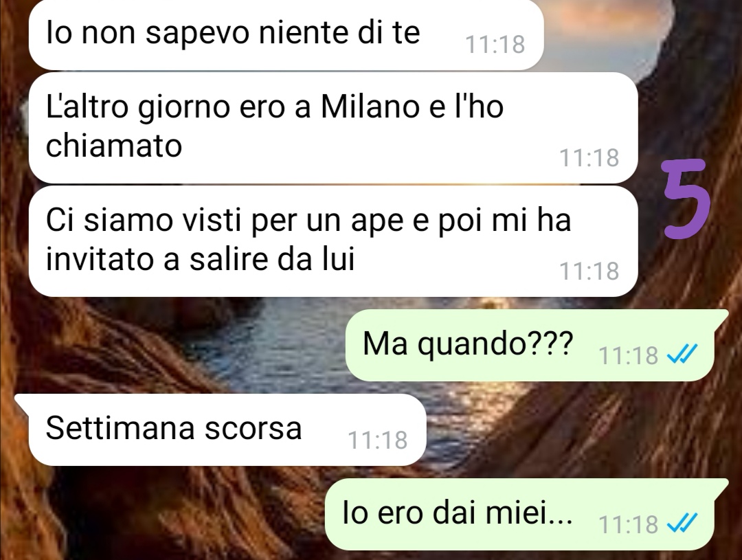Click the 11:18 timestamp on 'L'altro giorno' message
Screen dimensions: 742x560
tap(589, 157)
